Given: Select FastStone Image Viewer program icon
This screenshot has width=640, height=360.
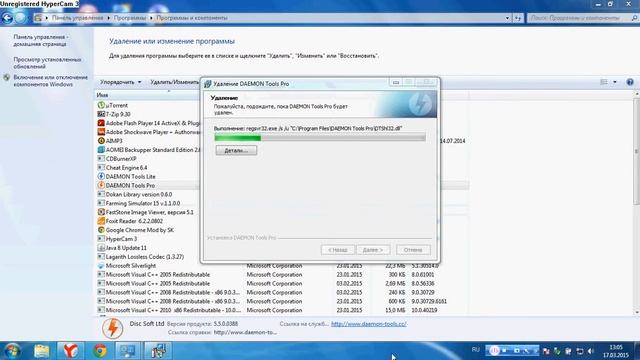Looking at the screenshot, I should 101,212.
